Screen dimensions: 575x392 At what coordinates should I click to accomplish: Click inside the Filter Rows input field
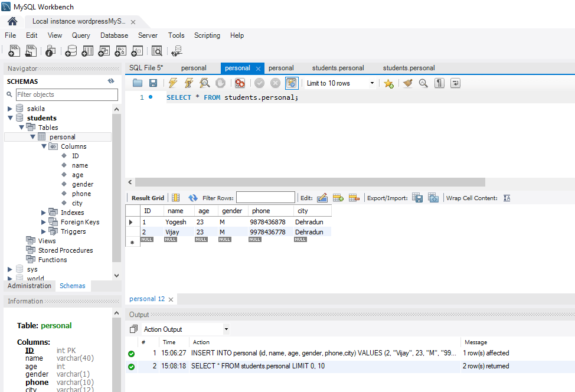[266, 197]
